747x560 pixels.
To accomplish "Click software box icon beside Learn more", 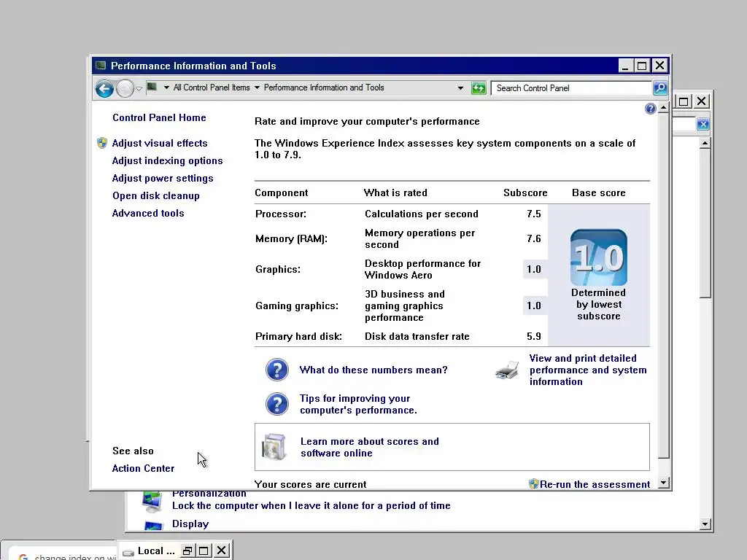I will (274, 447).
